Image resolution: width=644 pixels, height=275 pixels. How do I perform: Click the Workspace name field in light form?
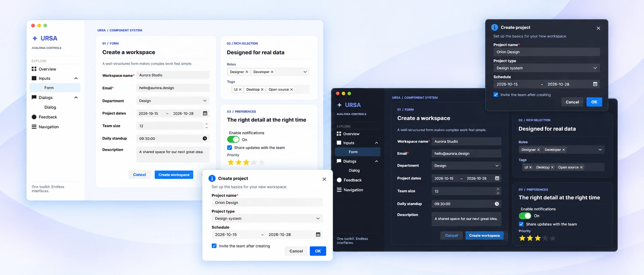173,75
